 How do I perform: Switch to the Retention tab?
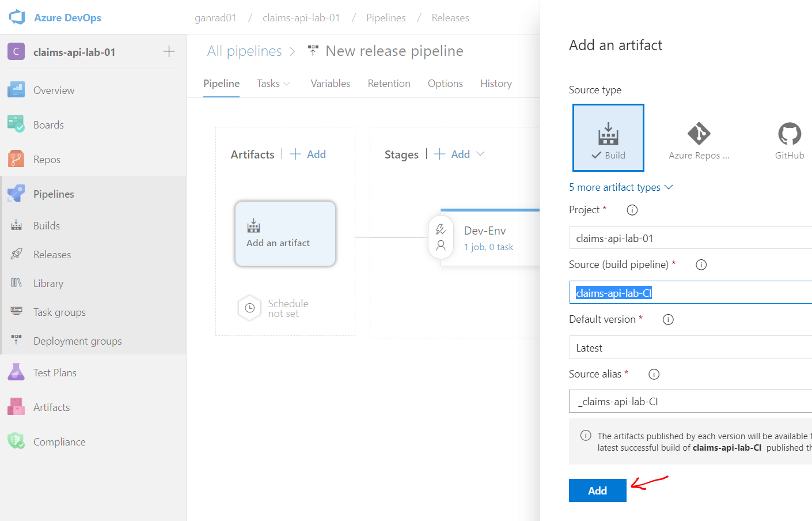[389, 84]
